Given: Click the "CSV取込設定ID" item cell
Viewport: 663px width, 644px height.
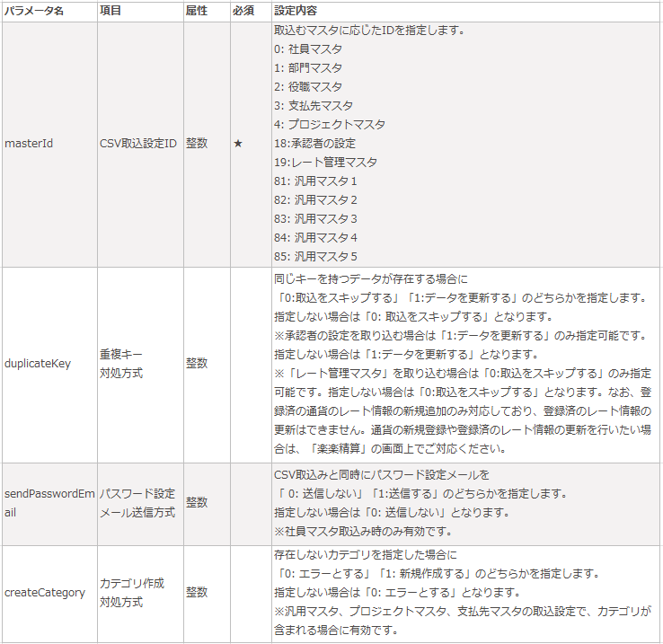Looking at the screenshot, I should 137,144.
